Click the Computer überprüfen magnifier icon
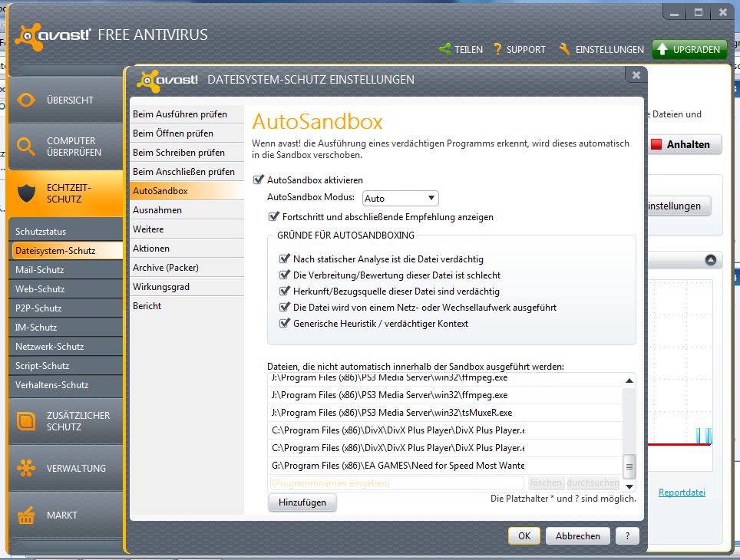 point(26,147)
